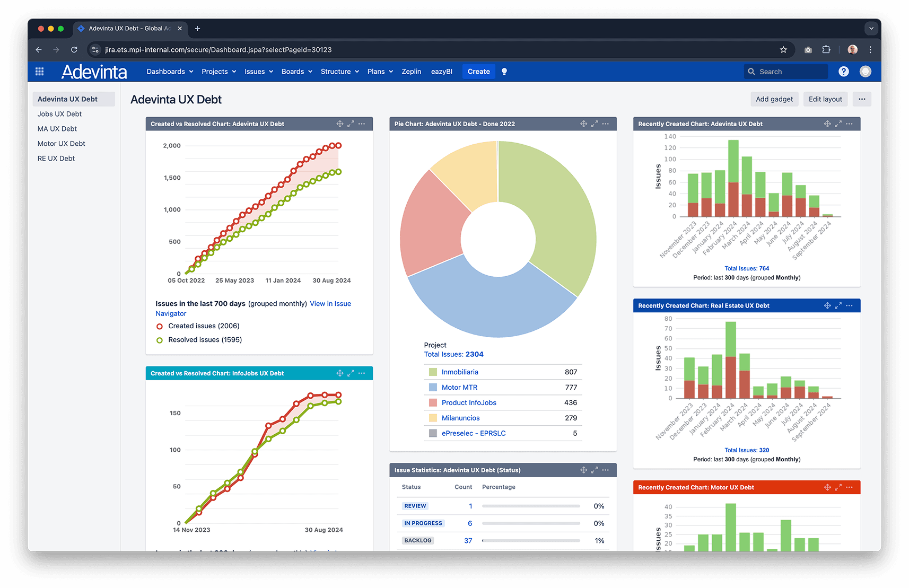
Task: Open dashboard more actions ellipsis button
Action: click(862, 99)
